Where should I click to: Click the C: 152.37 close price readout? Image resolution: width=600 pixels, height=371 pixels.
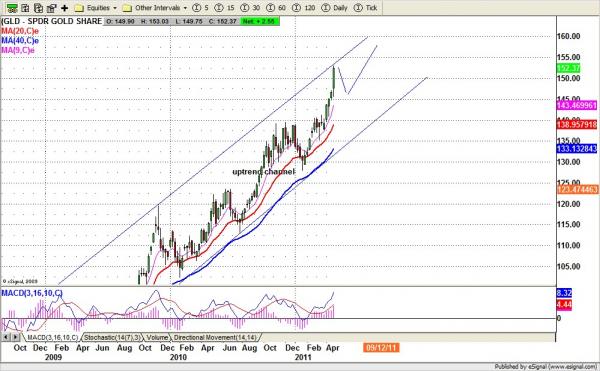click(222, 21)
